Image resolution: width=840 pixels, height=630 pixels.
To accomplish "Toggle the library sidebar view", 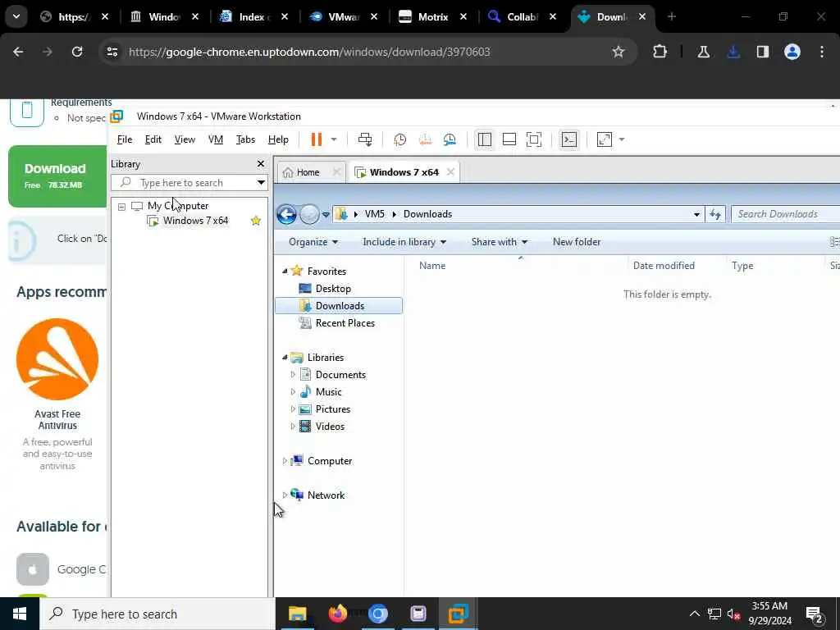I will click(x=484, y=139).
